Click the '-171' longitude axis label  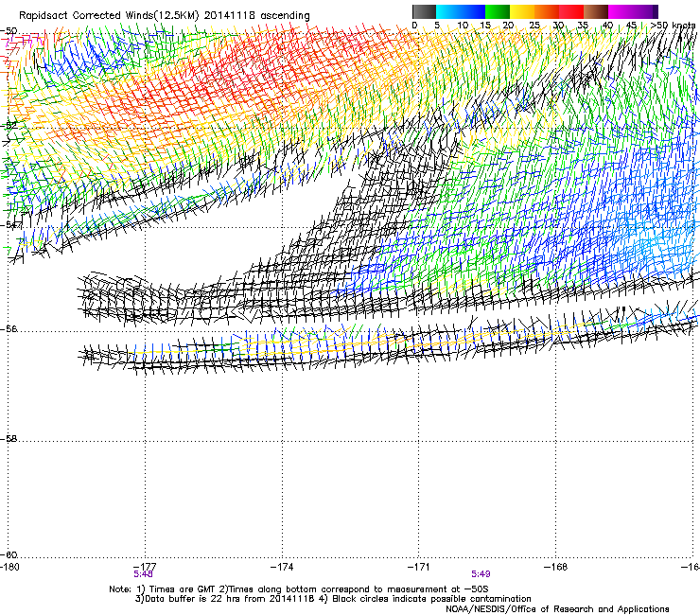click(x=419, y=567)
